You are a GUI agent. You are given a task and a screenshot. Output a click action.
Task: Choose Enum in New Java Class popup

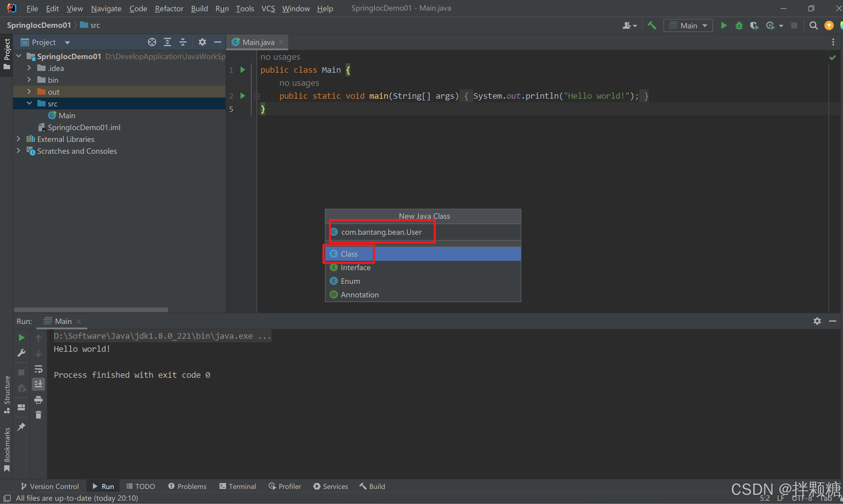coord(350,281)
